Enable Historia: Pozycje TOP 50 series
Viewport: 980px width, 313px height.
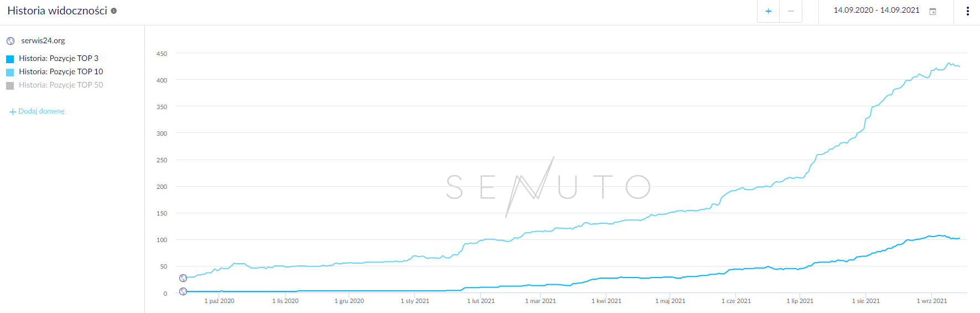pos(61,85)
